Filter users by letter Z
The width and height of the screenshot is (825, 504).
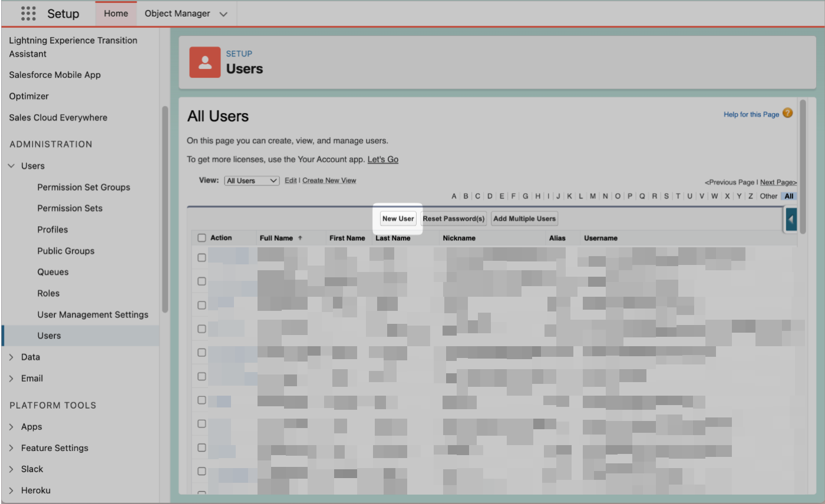click(751, 196)
